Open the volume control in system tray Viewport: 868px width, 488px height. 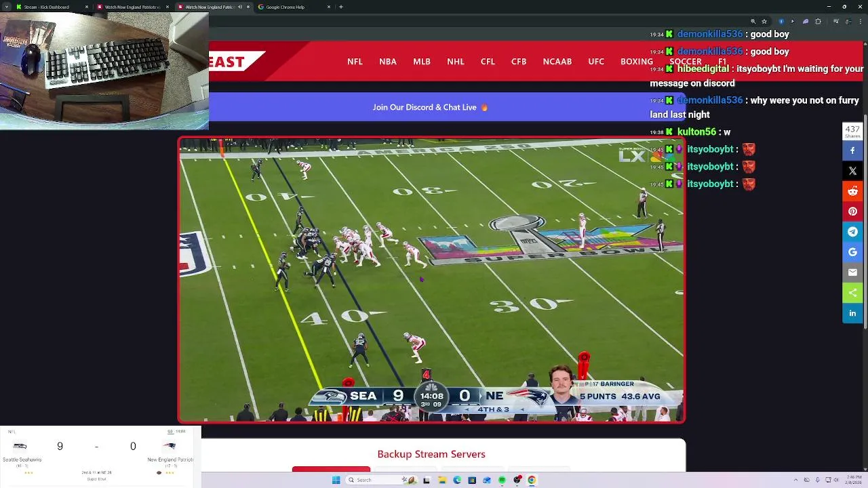[x=836, y=480]
